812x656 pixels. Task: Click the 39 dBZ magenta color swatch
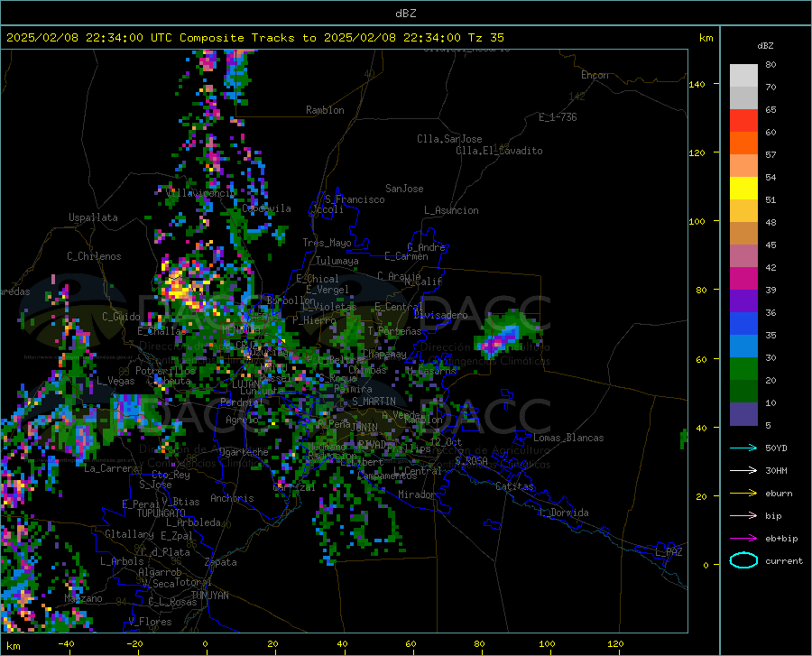point(743,279)
